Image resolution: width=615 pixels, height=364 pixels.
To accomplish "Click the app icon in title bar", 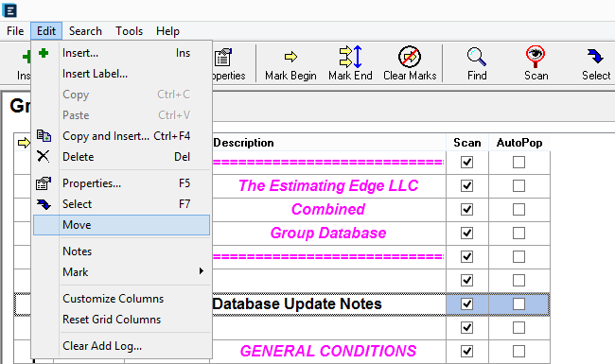I will click(9, 10).
